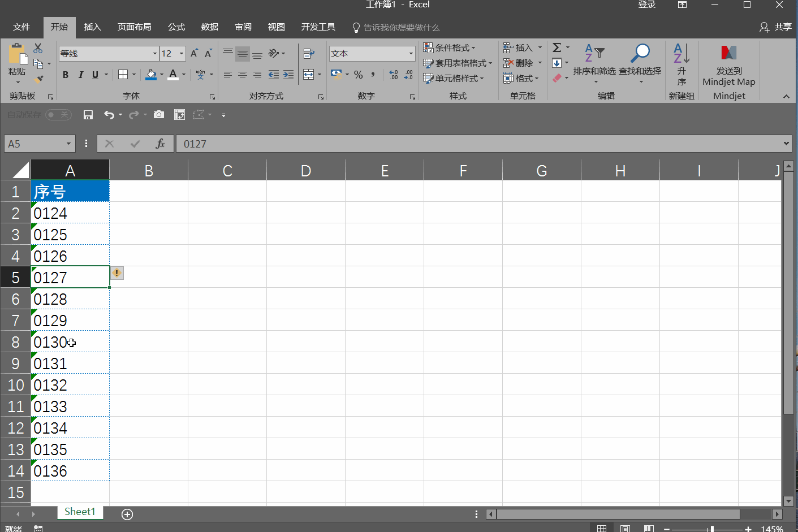Click the 插入 cells button
The width and height of the screenshot is (798, 532).
518,48
